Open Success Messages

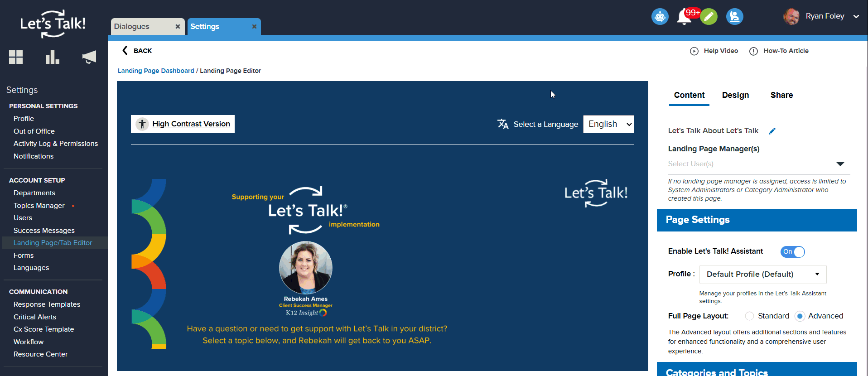tap(44, 231)
